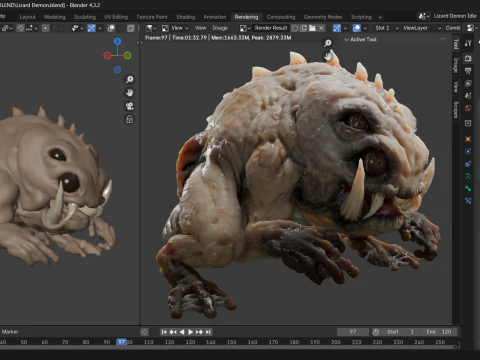Click the Rendering workspace tab
The image size is (480, 360).
246,17
